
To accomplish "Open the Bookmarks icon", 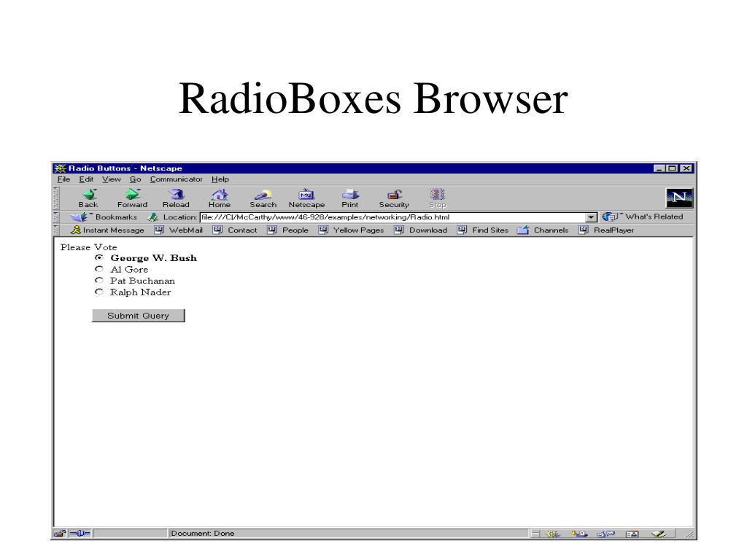I will click(79, 217).
